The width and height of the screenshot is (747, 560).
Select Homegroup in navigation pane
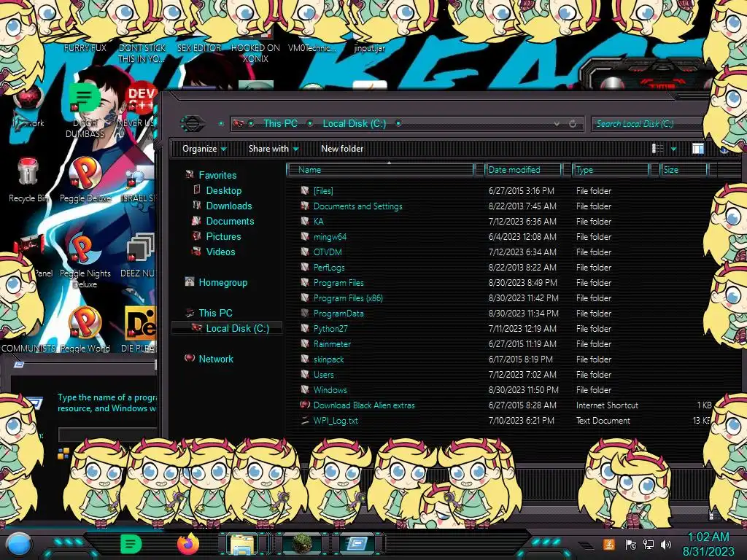[x=222, y=282]
